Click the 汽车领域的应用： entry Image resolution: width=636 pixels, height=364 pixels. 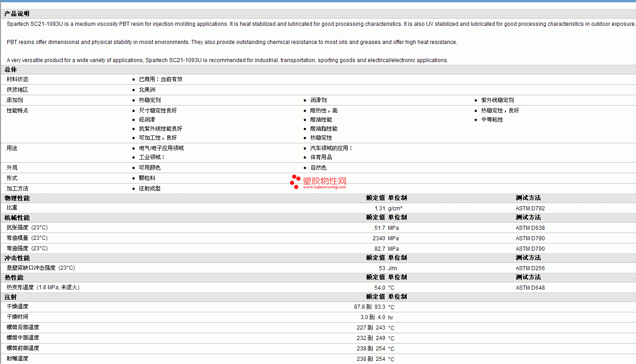click(331, 148)
